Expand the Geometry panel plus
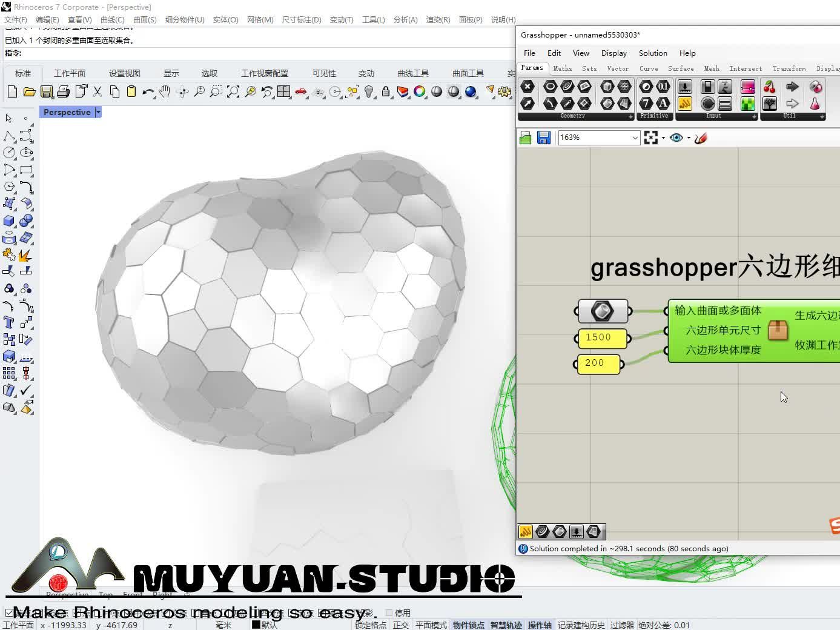Screen dimensions: 840x630 point(630,116)
